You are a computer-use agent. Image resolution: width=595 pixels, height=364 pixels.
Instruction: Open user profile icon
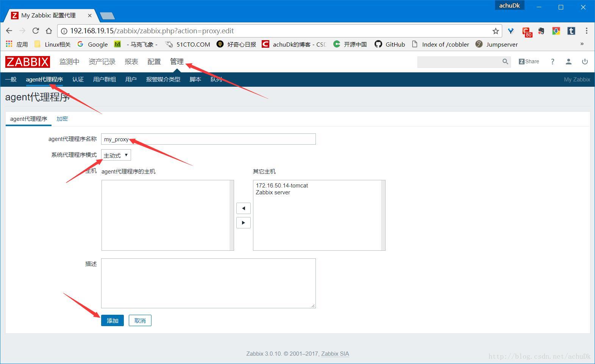568,61
